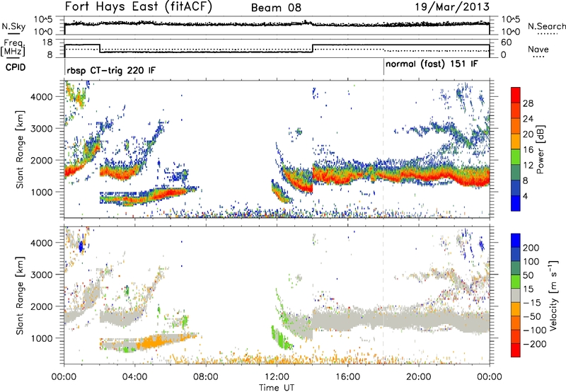Select the 'N.Sky' axis label
This screenshot has width=566, height=392.
[x=13, y=26]
